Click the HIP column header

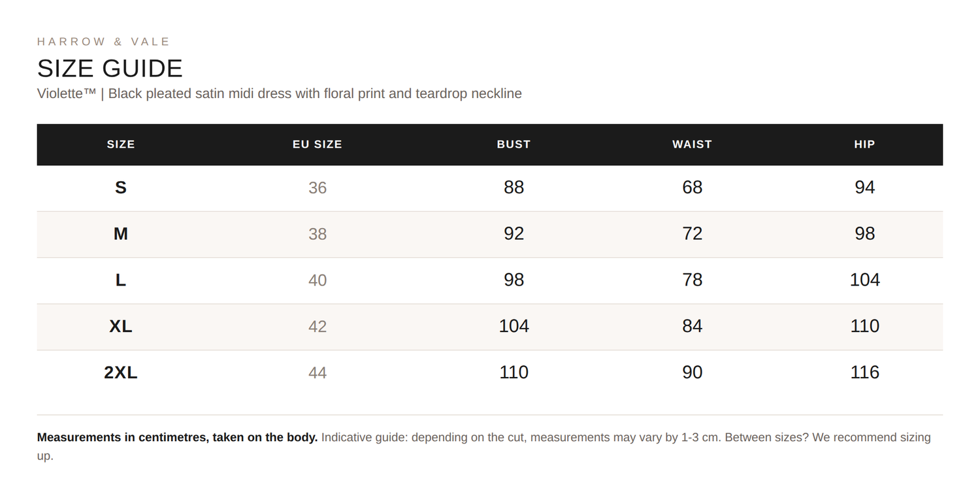[864, 144]
